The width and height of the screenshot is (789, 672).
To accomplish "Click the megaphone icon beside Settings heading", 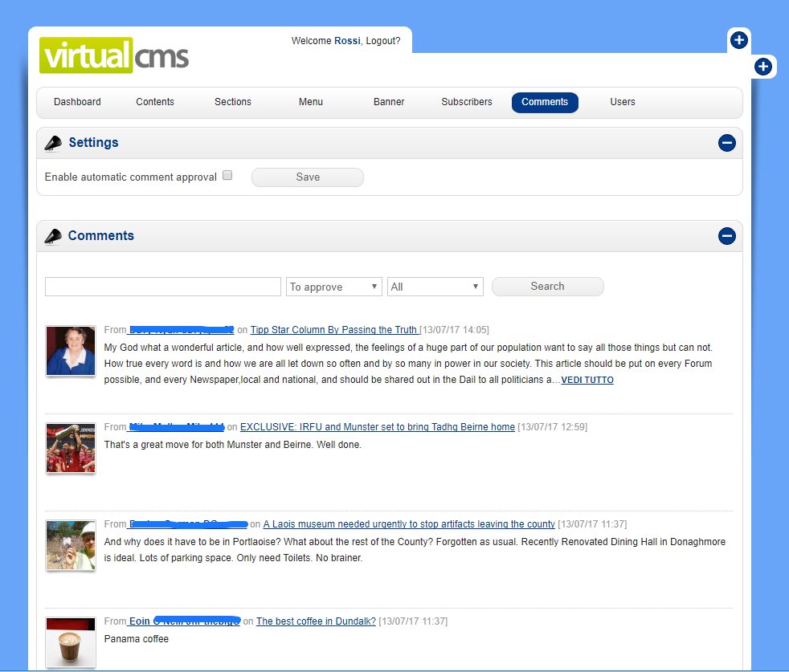I will pyautogui.click(x=53, y=143).
